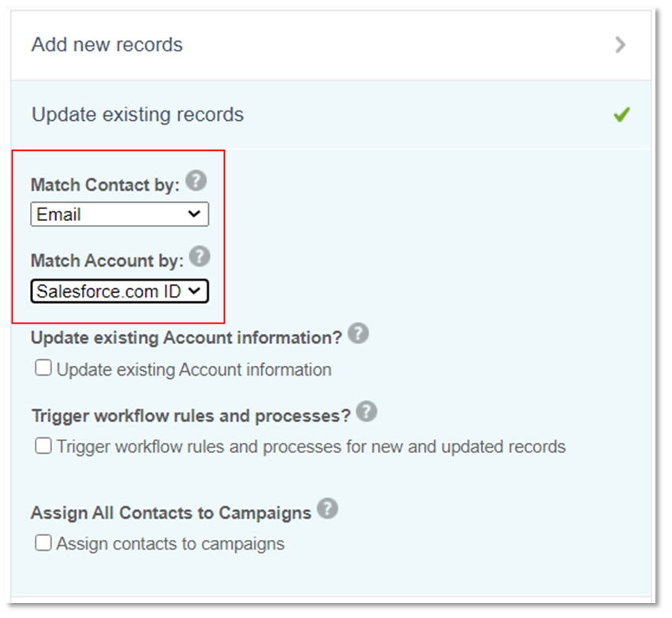Expand the Add new records section
672x618 pixels.
(x=330, y=45)
